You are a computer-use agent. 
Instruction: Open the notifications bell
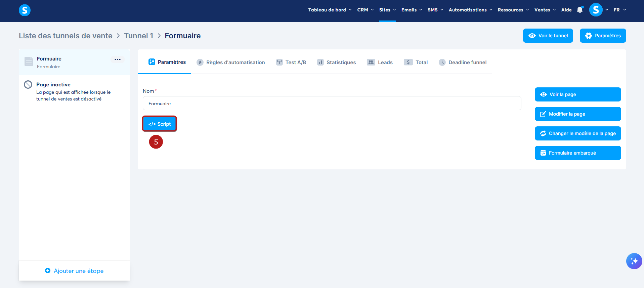pos(580,10)
